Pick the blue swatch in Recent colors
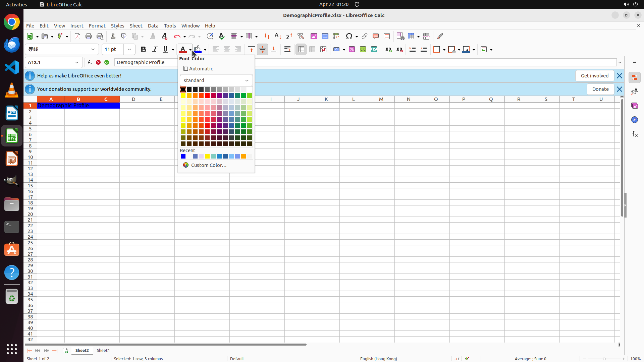The image size is (644, 362). point(183,157)
